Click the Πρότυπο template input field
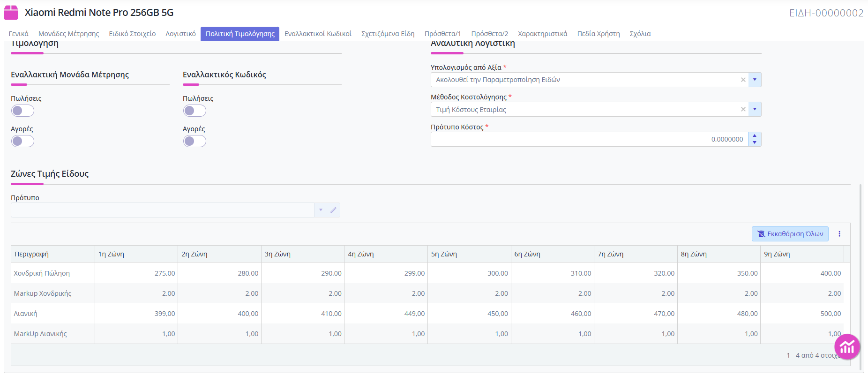Screen dimensions: 868x375 pos(162,210)
